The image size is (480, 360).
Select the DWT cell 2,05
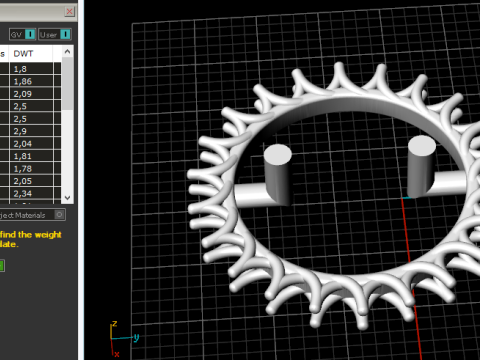31,181
